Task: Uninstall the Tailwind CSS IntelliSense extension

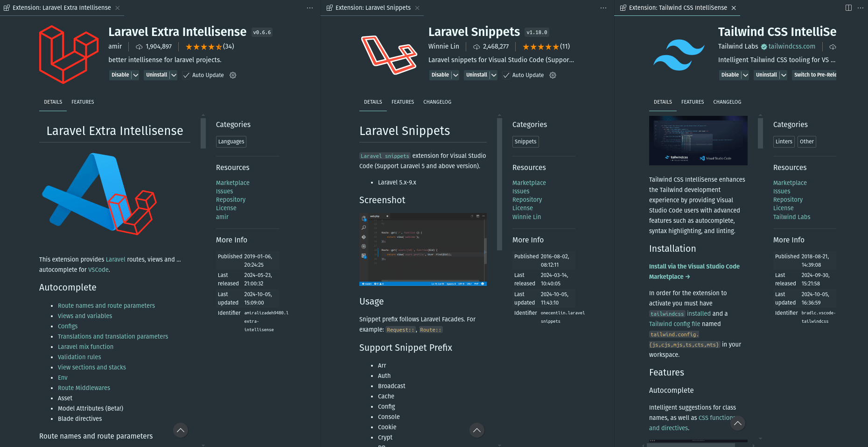Action: point(766,75)
